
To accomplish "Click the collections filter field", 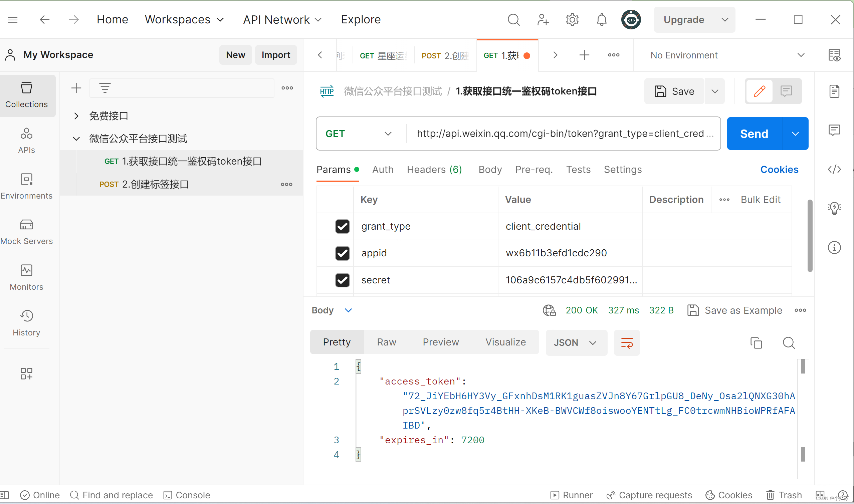I will pos(181,88).
